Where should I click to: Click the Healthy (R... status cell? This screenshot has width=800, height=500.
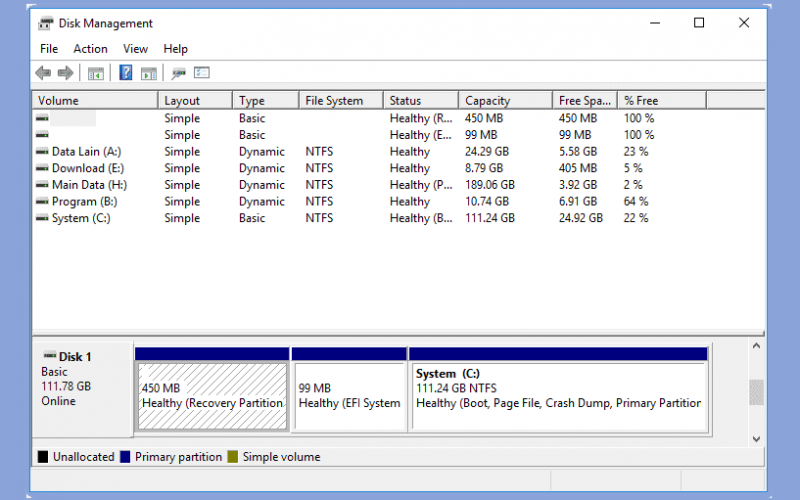[x=421, y=118]
